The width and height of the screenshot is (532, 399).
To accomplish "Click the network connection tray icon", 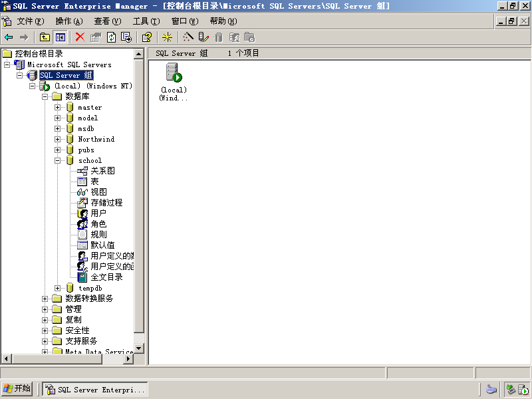I will (511, 389).
